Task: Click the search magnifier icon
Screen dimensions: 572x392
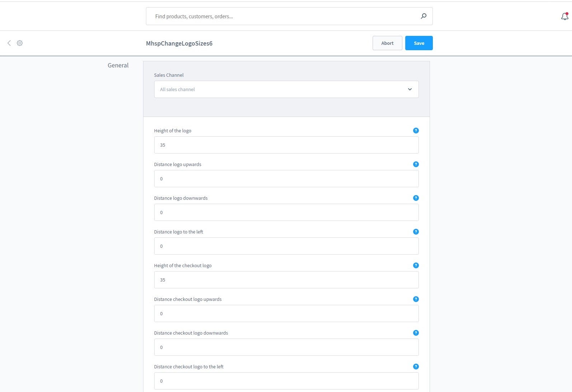Action: 424,16
